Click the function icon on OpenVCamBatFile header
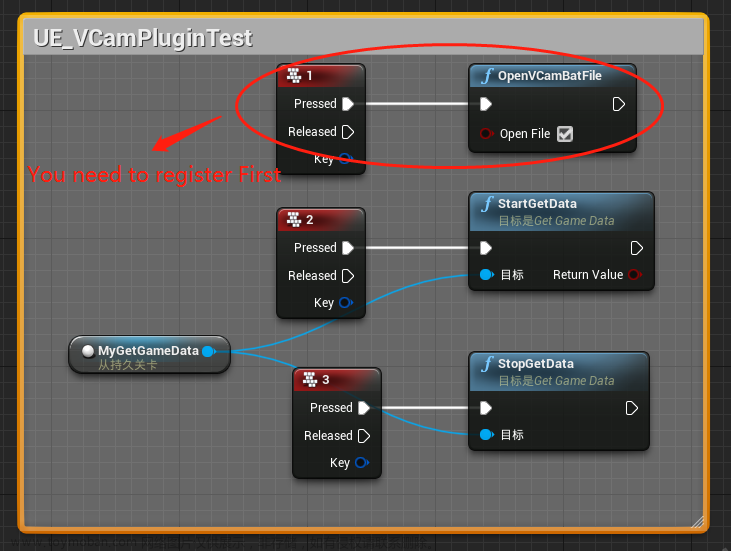 [487, 76]
